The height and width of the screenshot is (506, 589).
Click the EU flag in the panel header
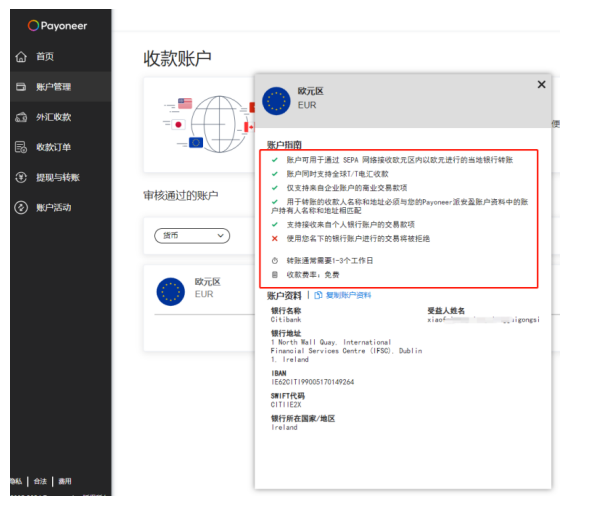point(276,101)
